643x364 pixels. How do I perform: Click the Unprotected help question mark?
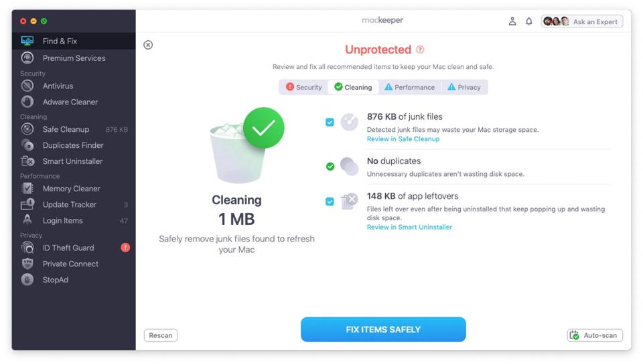coord(420,50)
